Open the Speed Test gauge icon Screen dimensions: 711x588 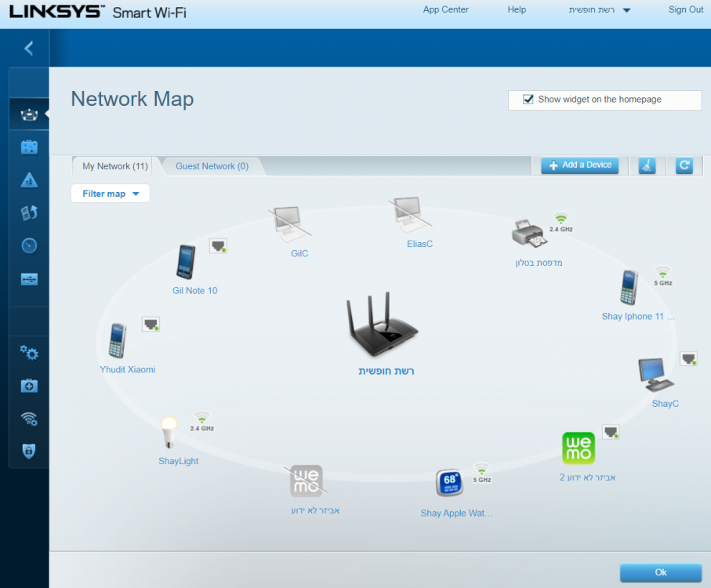pos(29,245)
